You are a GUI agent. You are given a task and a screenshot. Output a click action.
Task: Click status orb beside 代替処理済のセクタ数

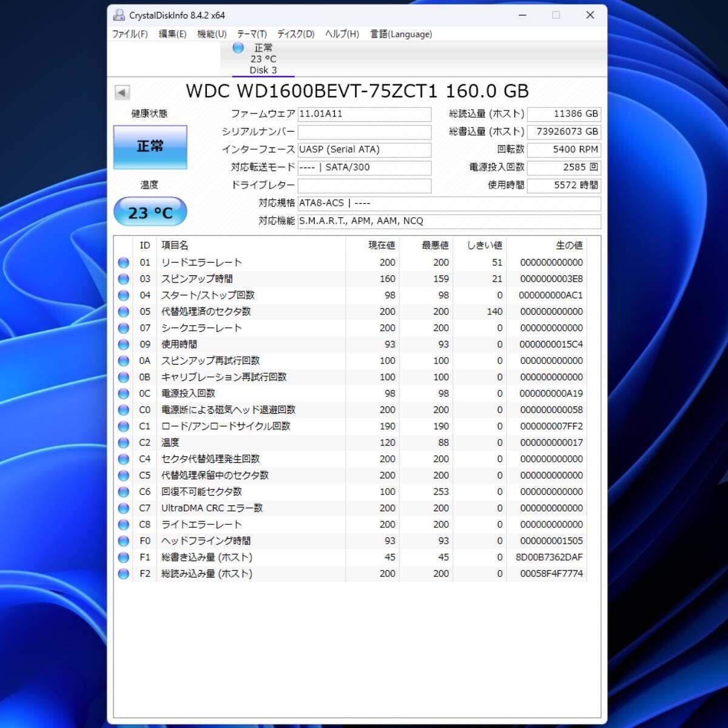click(124, 312)
